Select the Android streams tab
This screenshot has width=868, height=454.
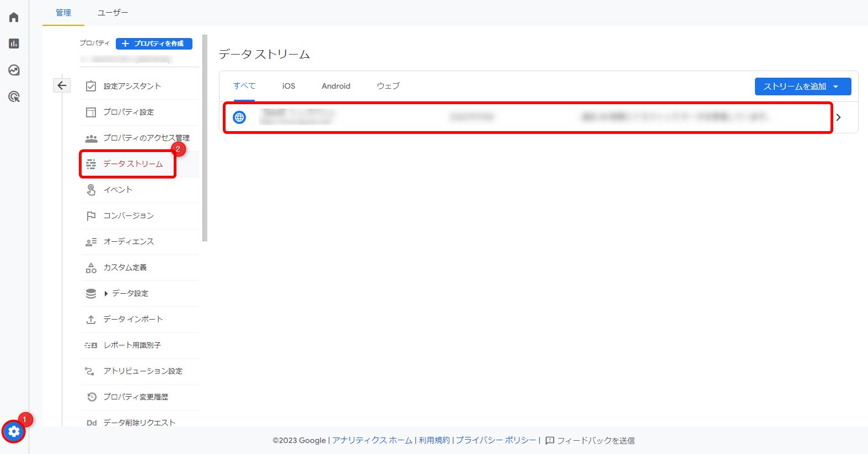(336, 86)
